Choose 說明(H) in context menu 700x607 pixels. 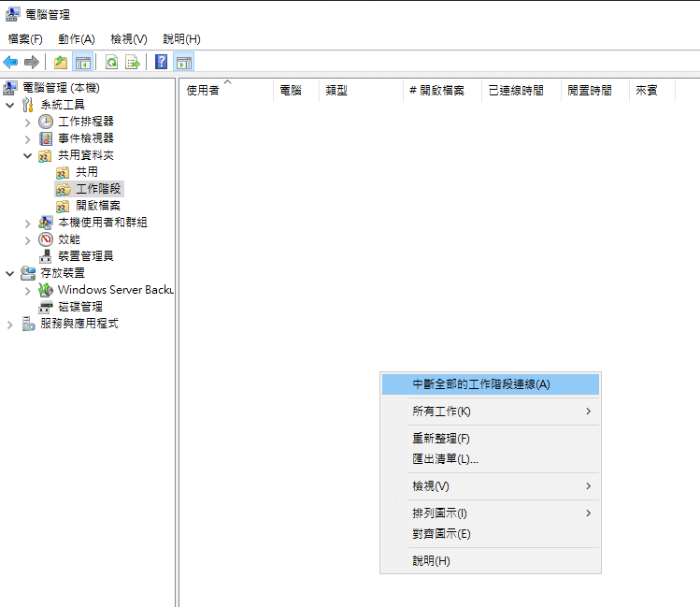click(x=490, y=560)
